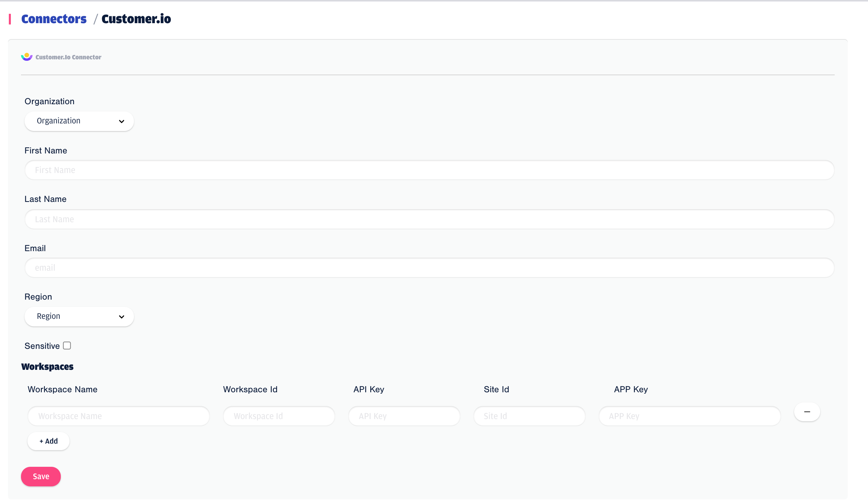Click the Sensitive label text

coord(42,346)
